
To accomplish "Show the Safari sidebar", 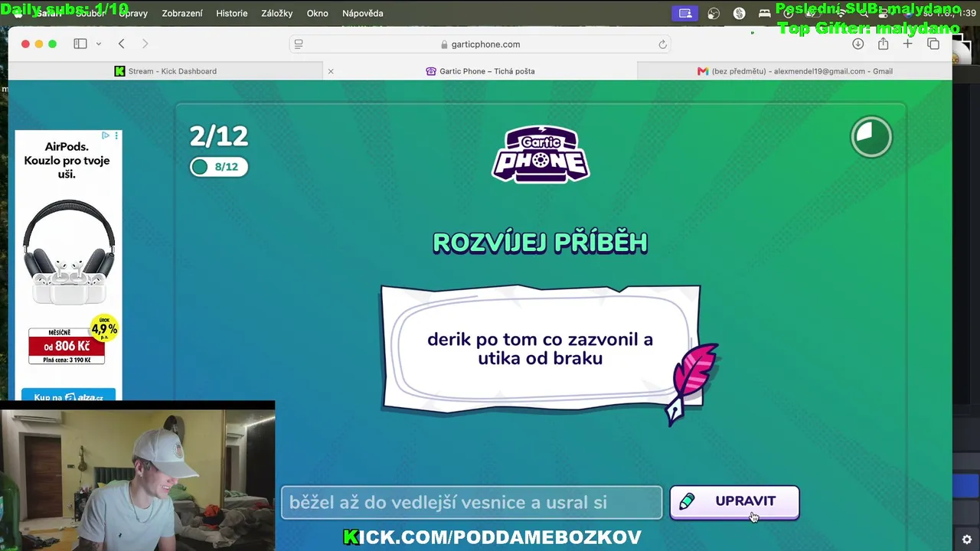I will tap(80, 44).
